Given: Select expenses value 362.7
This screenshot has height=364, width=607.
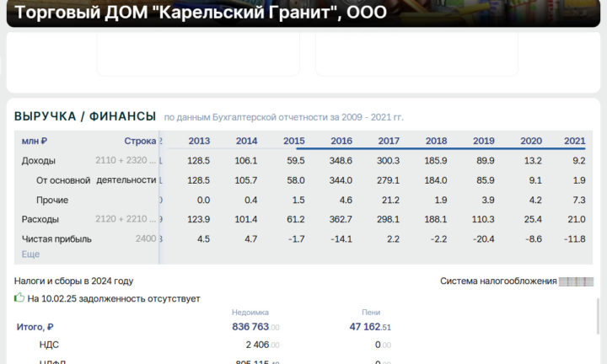Looking at the screenshot, I should click(341, 219).
